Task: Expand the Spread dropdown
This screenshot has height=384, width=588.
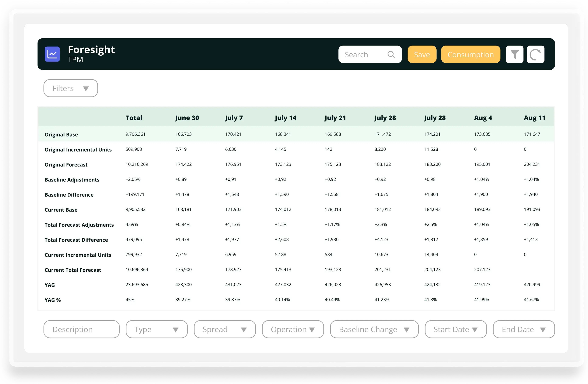Action: [x=225, y=329]
